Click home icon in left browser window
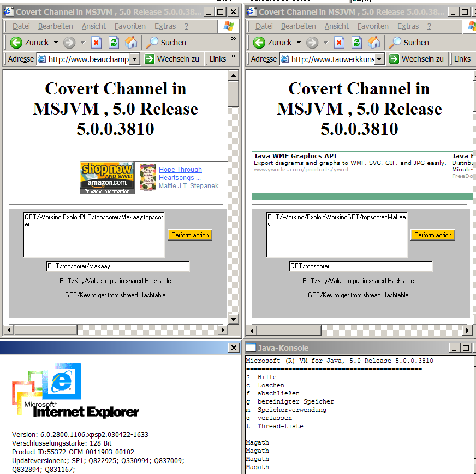476x474 pixels. coord(131,43)
